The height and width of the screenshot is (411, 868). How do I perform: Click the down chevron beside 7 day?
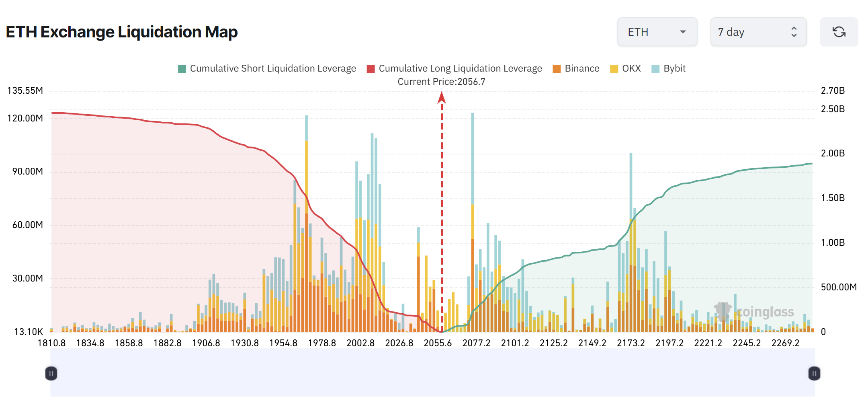(x=794, y=36)
